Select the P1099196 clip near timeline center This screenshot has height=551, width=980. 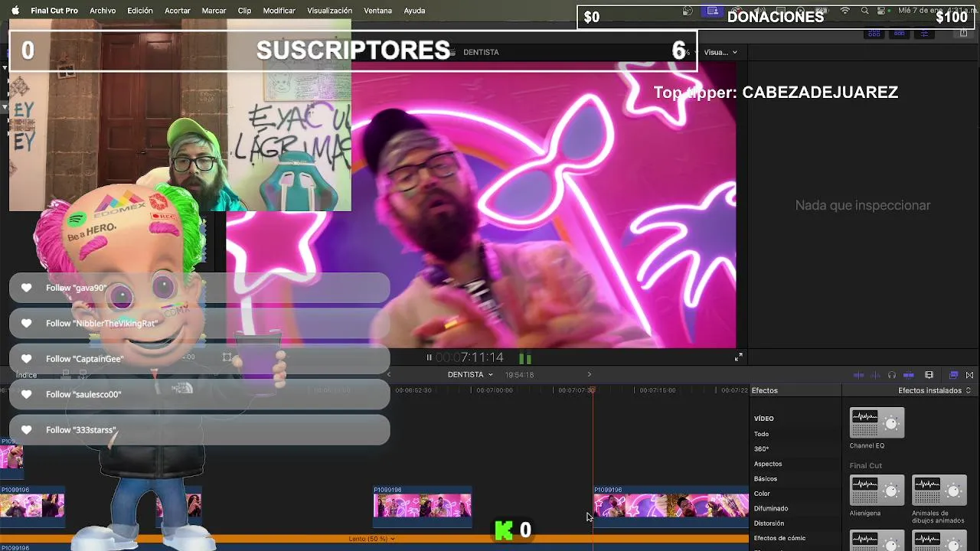click(x=423, y=506)
